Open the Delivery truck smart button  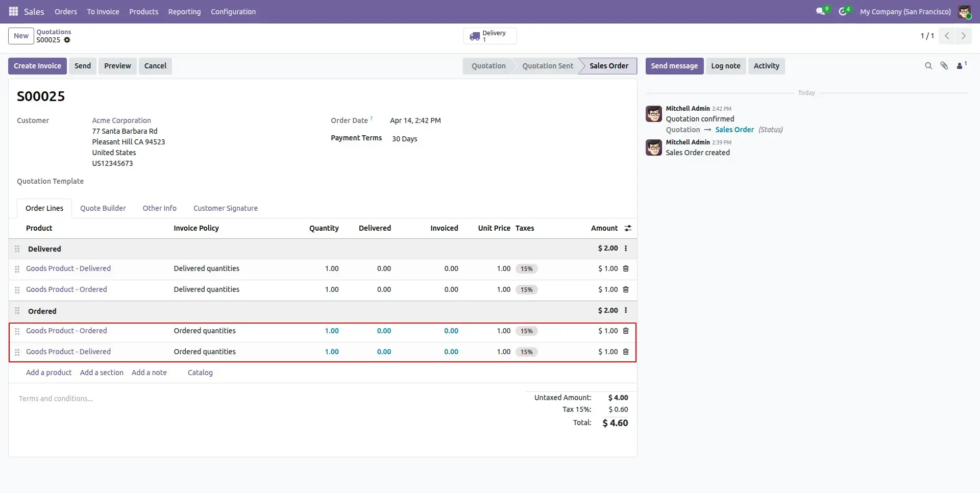click(x=490, y=36)
